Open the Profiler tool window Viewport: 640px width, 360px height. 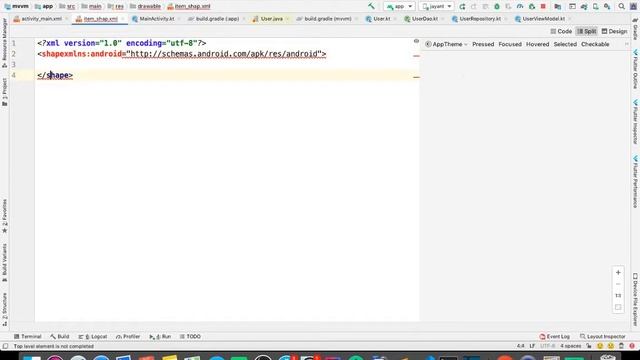(128, 337)
